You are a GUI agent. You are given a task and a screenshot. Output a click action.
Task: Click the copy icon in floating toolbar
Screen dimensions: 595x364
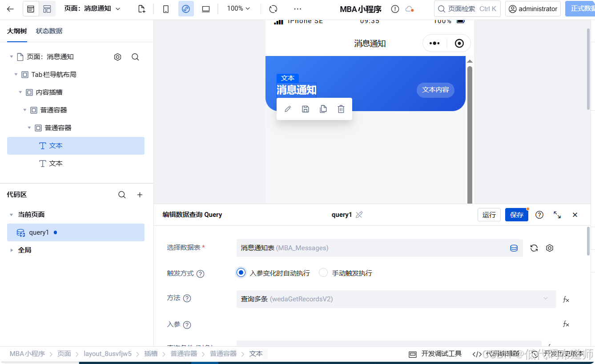click(323, 109)
